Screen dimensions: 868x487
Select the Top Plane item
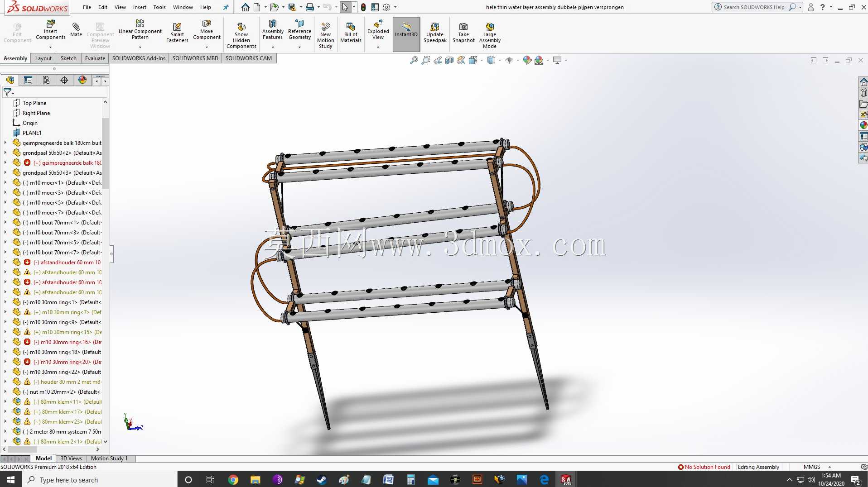click(34, 103)
